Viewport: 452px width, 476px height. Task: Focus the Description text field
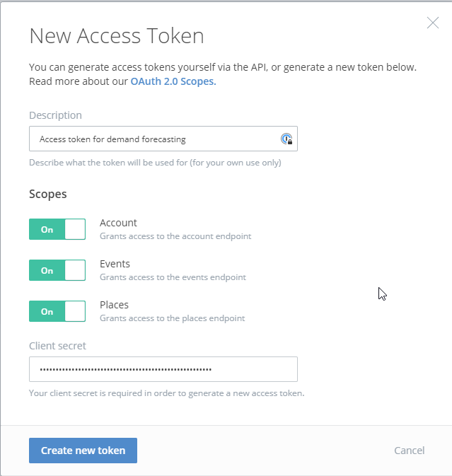pyautogui.click(x=163, y=139)
